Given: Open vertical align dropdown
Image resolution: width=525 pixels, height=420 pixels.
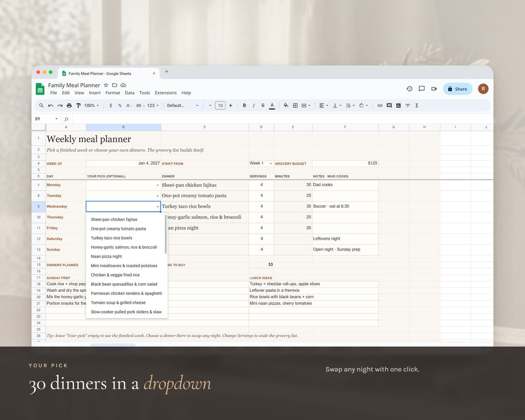Looking at the screenshot, I should (x=337, y=106).
